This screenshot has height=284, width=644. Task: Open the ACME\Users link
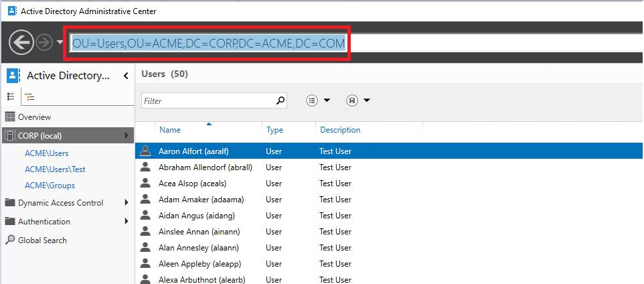click(x=47, y=153)
